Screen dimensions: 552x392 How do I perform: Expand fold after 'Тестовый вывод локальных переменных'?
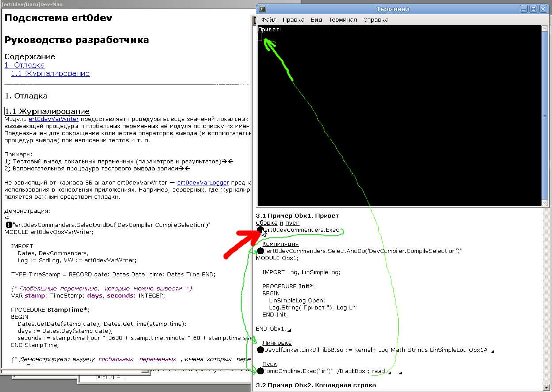point(225,161)
